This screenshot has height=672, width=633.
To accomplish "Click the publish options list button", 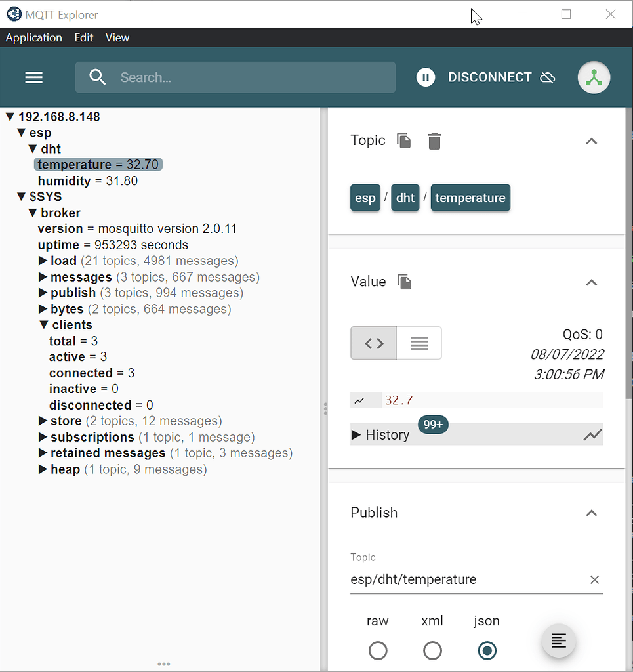I will (558, 640).
